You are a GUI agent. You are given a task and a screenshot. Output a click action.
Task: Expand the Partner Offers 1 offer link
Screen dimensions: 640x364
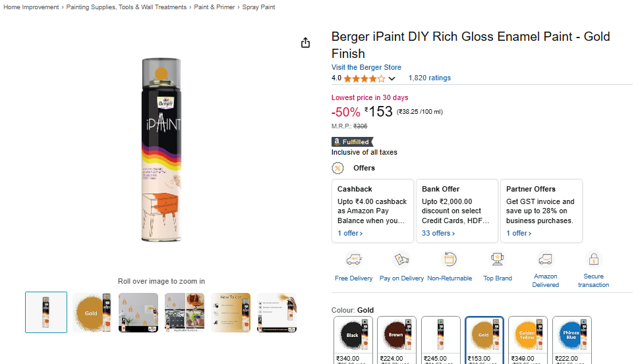pyautogui.click(x=519, y=233)
